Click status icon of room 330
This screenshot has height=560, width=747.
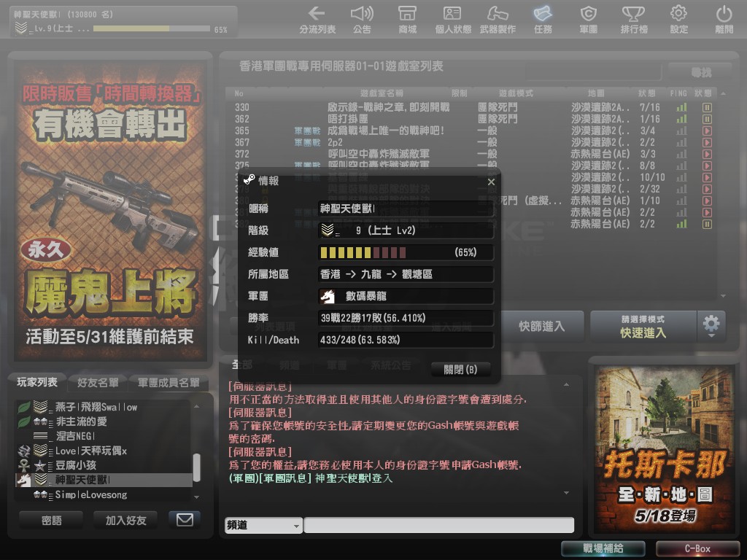(x=707, y=108)
